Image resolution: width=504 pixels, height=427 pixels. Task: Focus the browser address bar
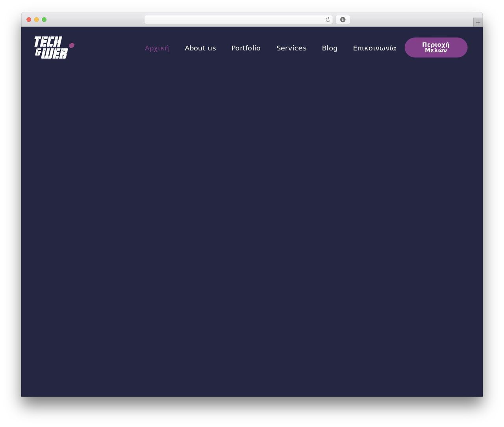[x=238, y=20]
